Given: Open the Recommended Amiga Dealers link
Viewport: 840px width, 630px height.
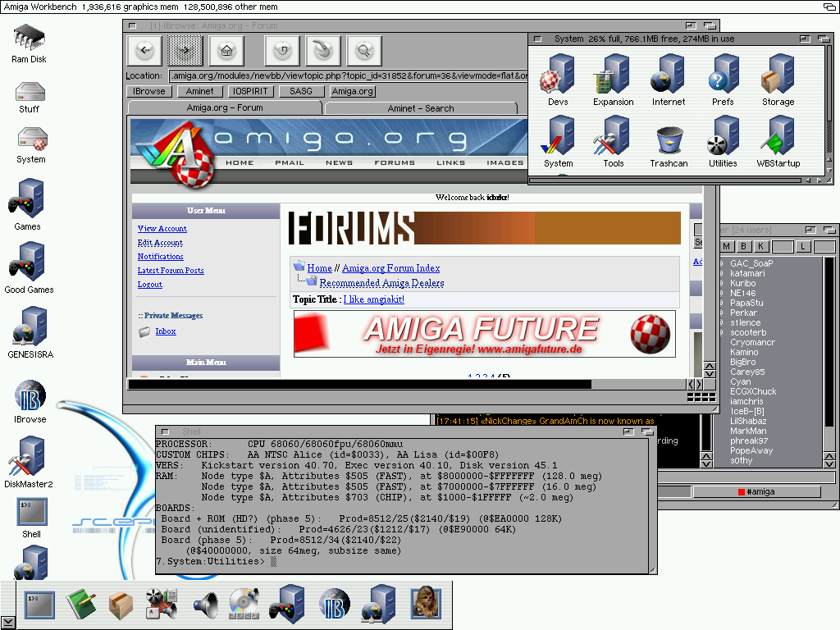Looking at the screenshot, I should point(381,283).
